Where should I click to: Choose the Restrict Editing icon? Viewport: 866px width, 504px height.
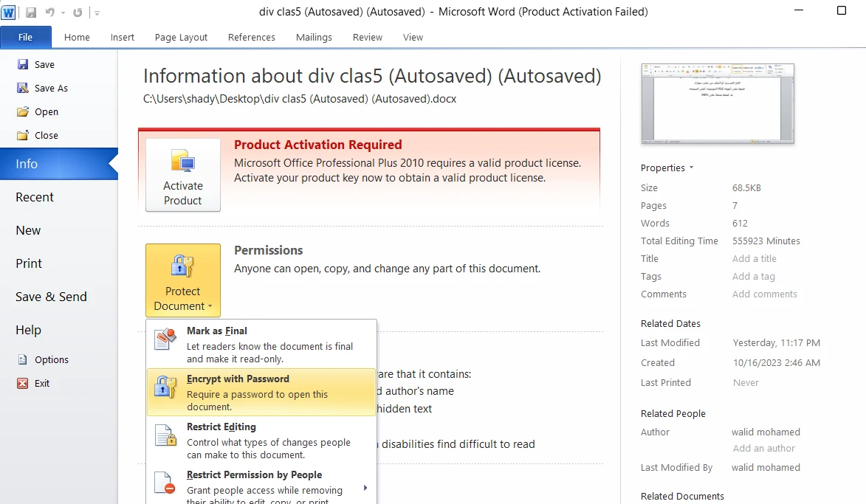(x=165, y=435)
